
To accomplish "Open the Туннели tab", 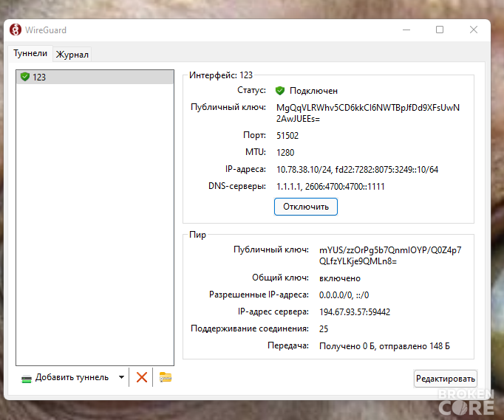I will pyautogui.click(x=30, y=53).
